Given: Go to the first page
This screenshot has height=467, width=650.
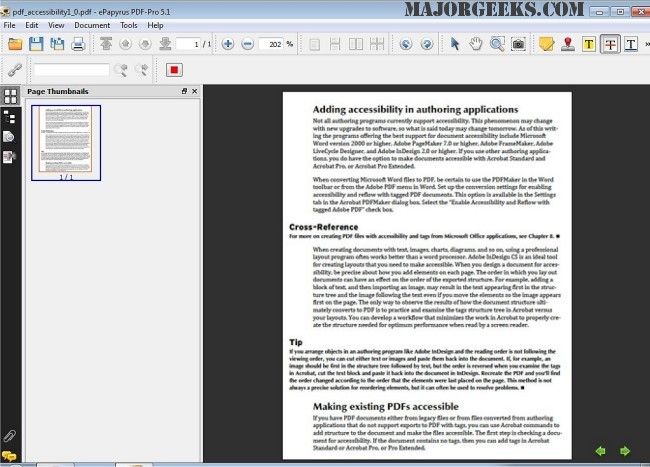Looking at the screenshot, I should coord(106,44).
